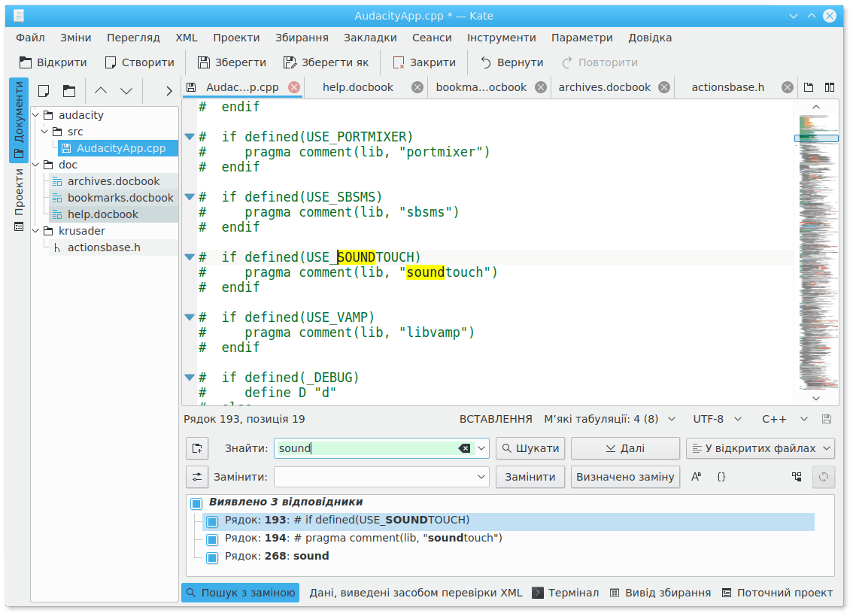Screen dimensions: 853x616
Task: Open the Закладки menu
Action: click(370, 38)
